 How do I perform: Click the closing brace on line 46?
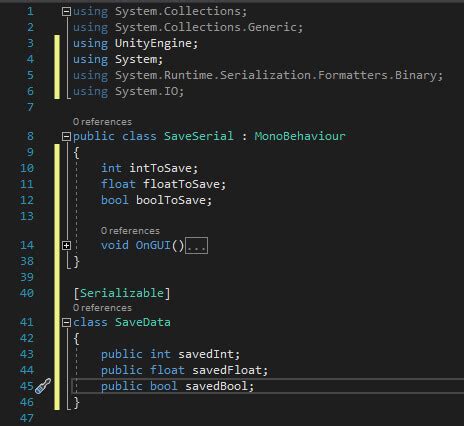click(76, 403)
